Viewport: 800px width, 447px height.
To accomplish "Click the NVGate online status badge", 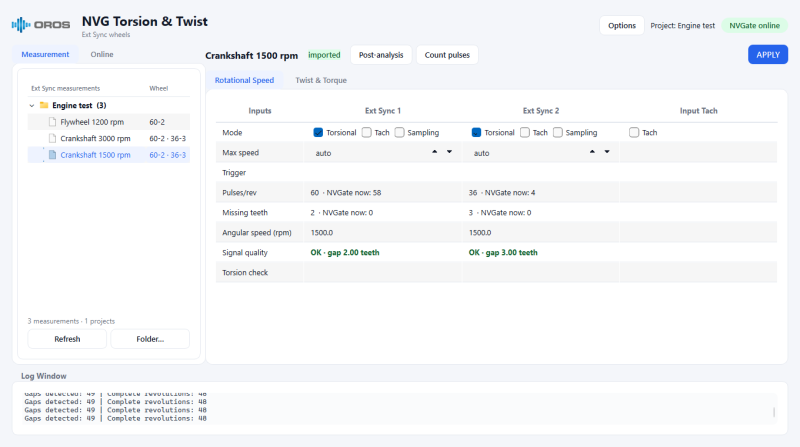I will point(754,26).
